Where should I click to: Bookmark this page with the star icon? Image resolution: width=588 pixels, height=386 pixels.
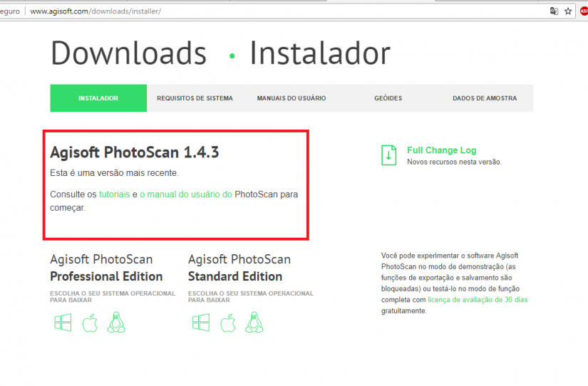568,11
